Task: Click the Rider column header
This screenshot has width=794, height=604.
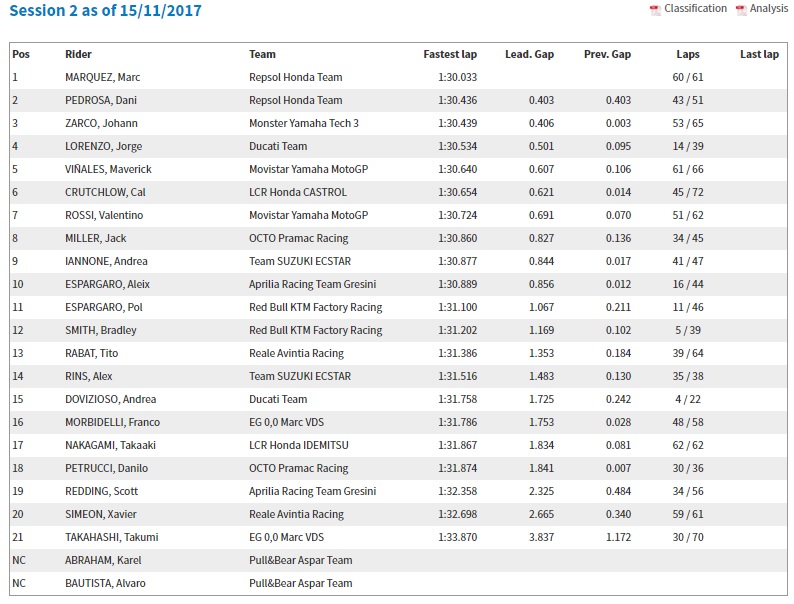Action: [78, 54]
